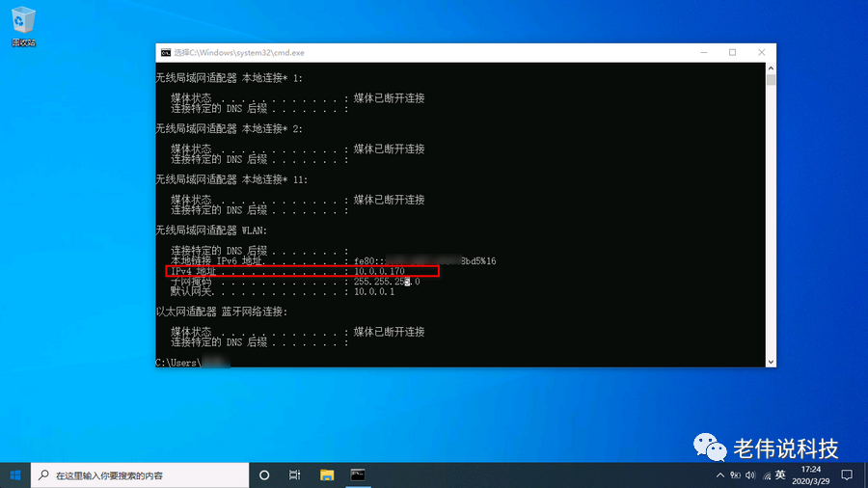
Task: Click the taskbar search input box
Action: pos(140,475)
